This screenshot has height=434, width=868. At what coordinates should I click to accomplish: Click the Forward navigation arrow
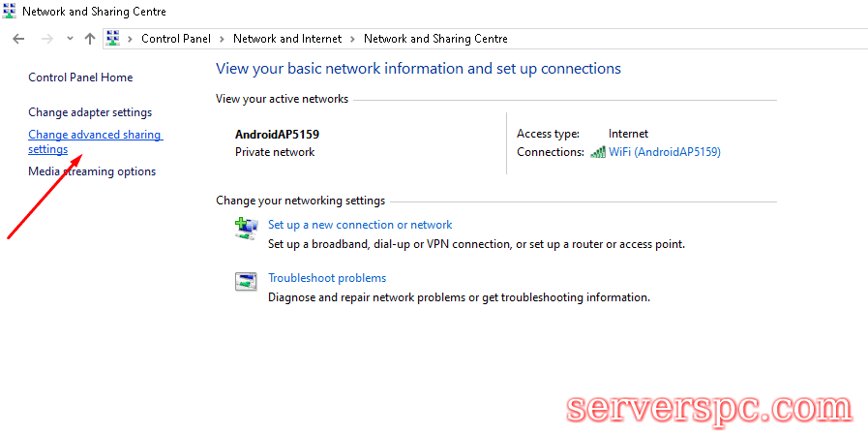tap(45, 39)
